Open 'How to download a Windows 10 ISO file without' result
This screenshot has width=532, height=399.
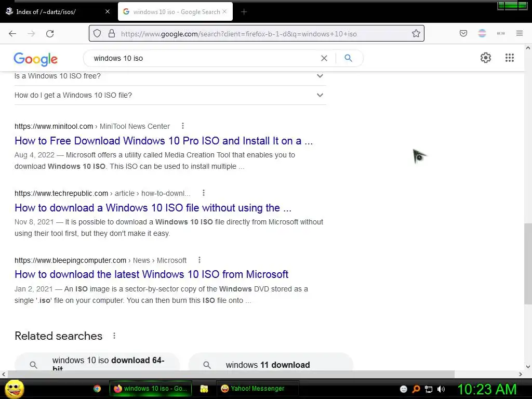click(153, 208)
